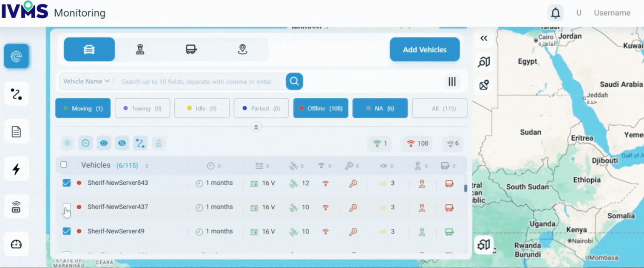Viewport: 644px width, 268px height.
Task: Filter by Offline (108) status
Action: point(321,108)
